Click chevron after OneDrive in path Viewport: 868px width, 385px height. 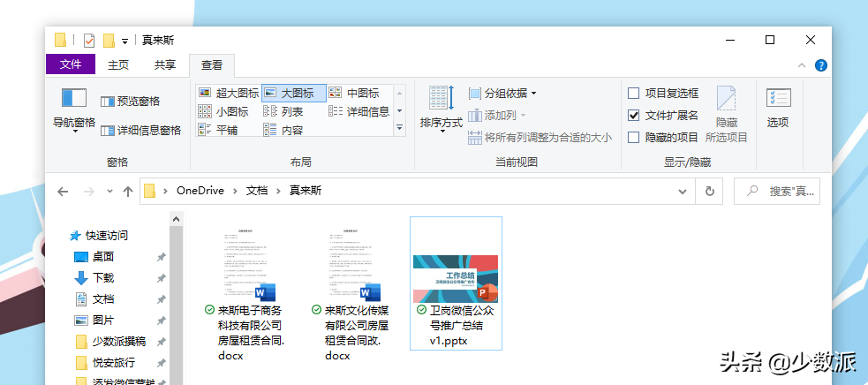tap(234, 191)
